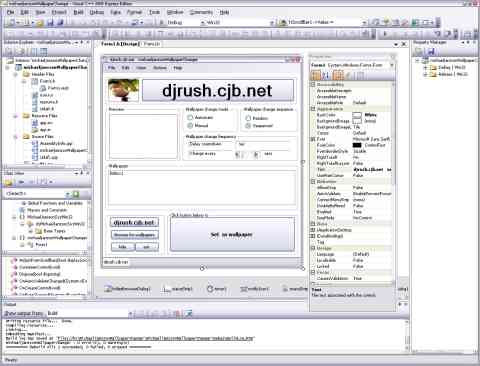Click the ForeColor black color swatch
480x366 pixels.
pos(357,145)
